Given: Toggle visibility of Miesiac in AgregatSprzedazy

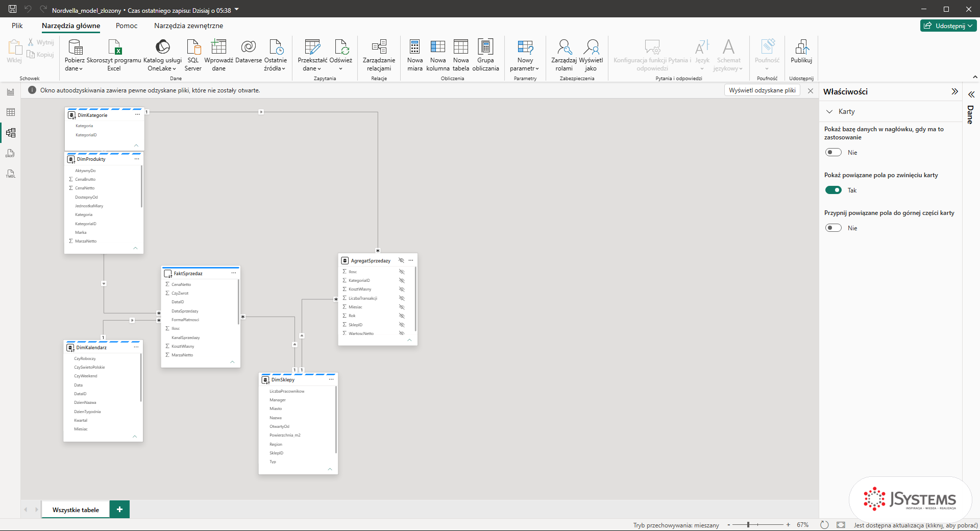Looking at the screenshot, I should (x=402, y=307).
